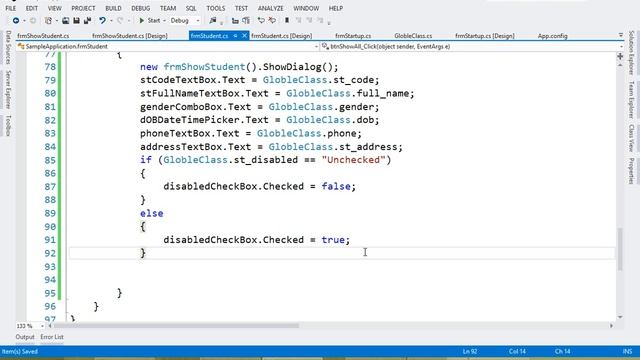Open the BUILD menu

coord(113,8)
